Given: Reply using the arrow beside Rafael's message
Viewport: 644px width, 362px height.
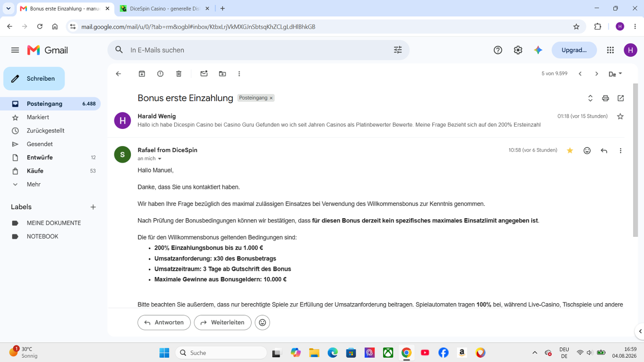Looking at the screenshot, I should coord(604,151).
